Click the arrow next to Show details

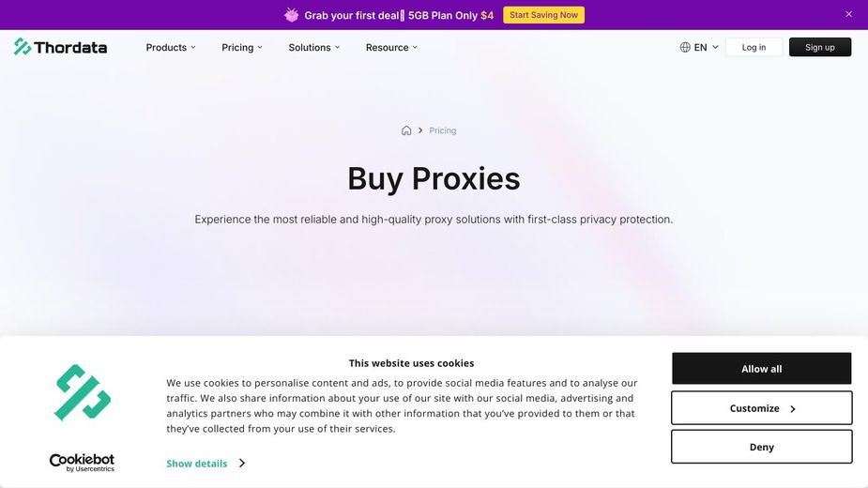pyautogui.click(x=242, y=463)
